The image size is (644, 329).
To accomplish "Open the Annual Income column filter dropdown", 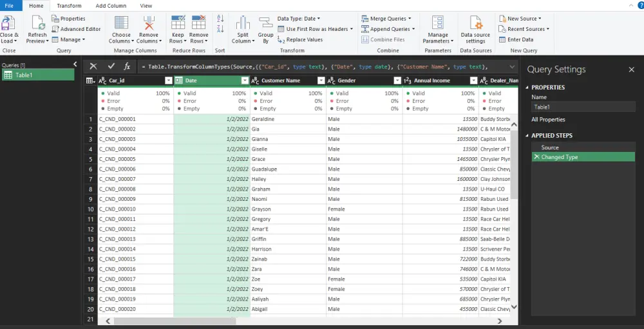I will point(473,80).
